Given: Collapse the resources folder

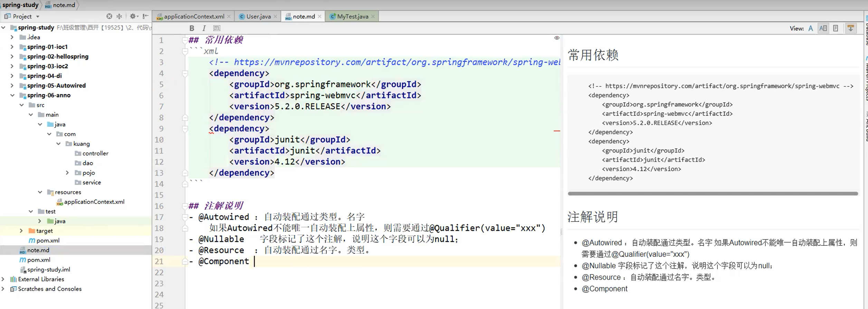Looking at the screenshot, I should [x=40, y=192].
